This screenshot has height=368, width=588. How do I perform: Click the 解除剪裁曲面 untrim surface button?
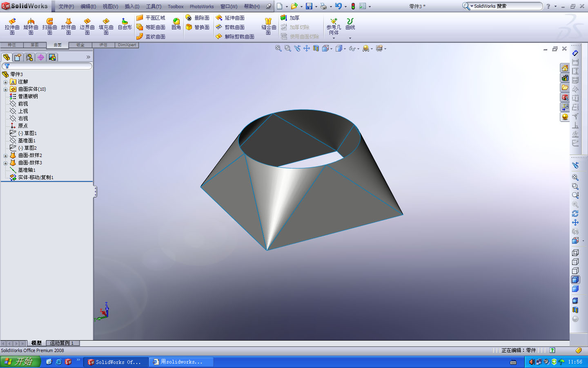click(x=235, y=37)
